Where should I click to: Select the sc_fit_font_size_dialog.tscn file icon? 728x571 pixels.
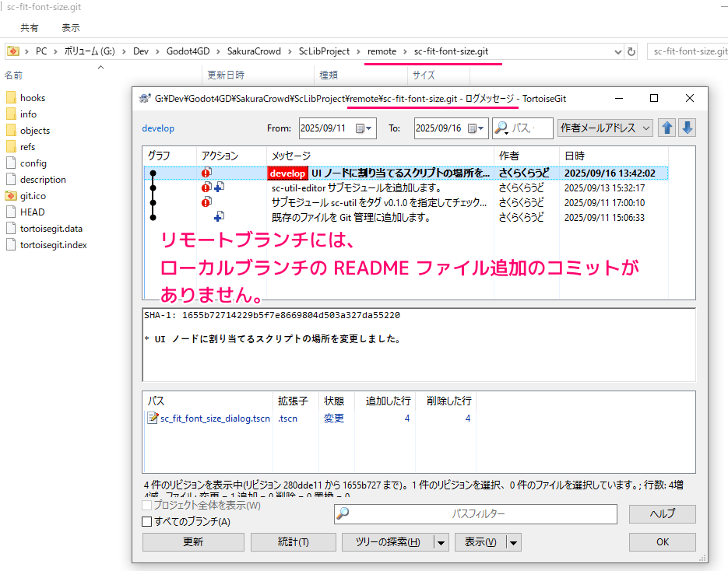pos(153,418)
